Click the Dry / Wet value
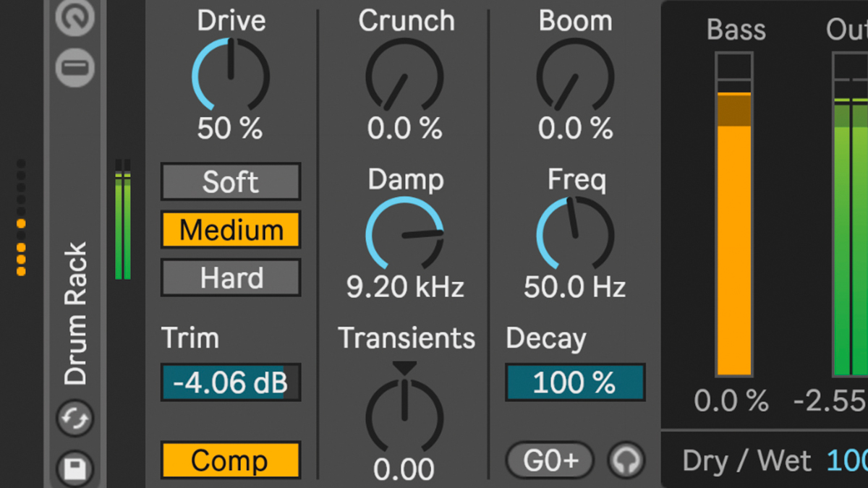The height and width of the screenshot is (488, 868). [x=847, y=461]
